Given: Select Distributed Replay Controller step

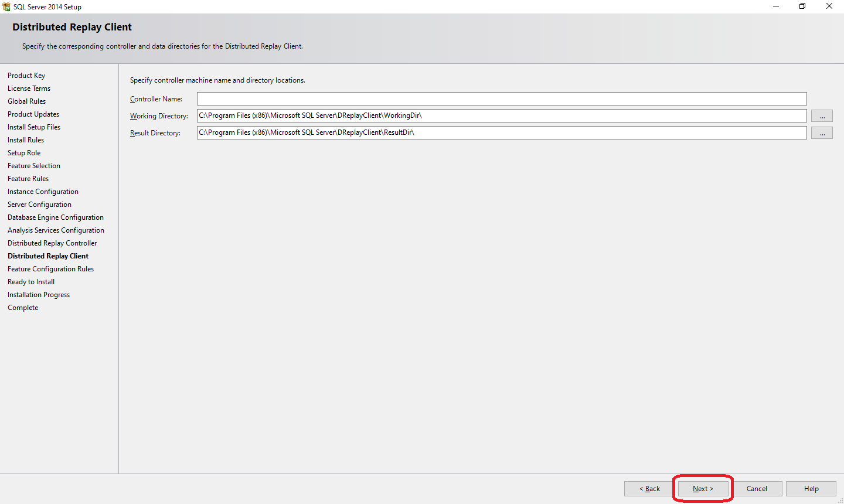Looking at the screenshot, I should [52, 243].
